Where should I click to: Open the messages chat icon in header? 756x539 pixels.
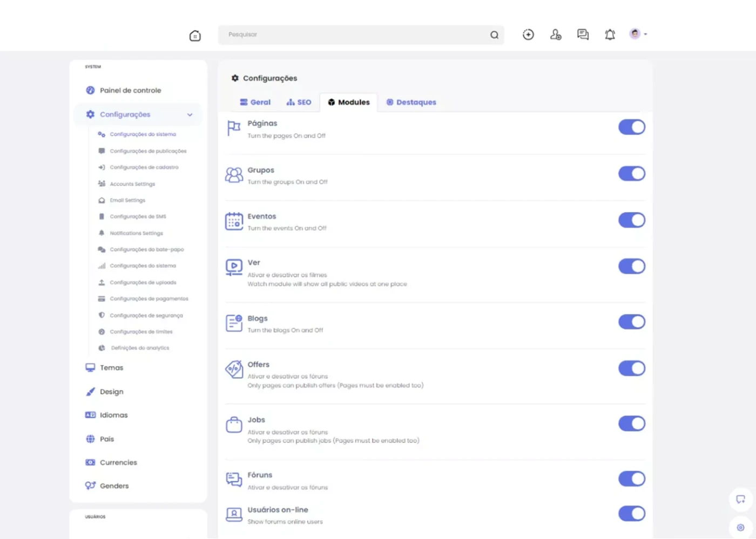(583, 35)
